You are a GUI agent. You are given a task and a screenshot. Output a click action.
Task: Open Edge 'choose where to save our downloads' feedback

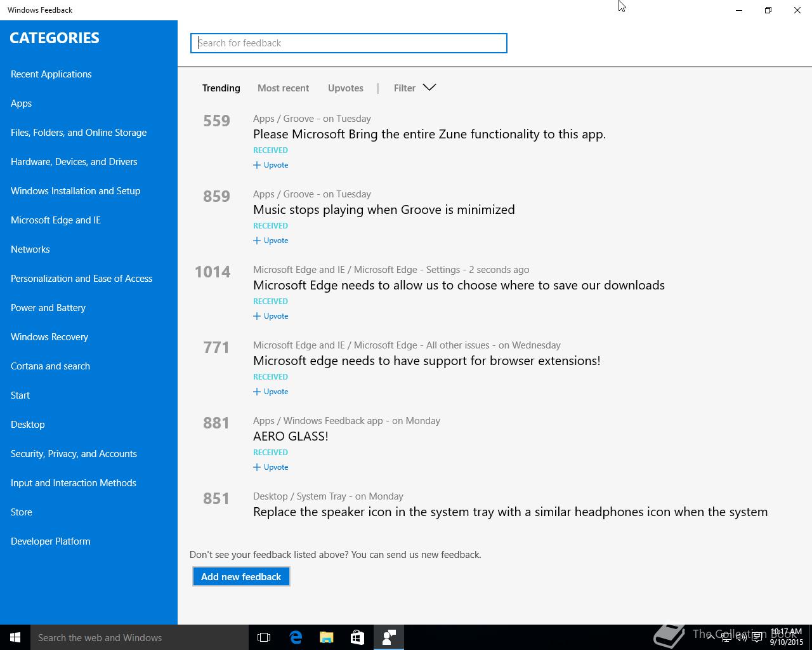pos(459,285)
